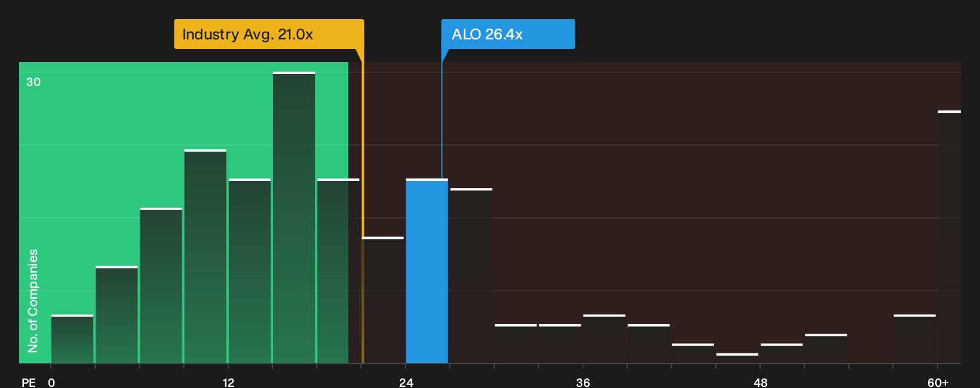Click the shortest green bar near PE 0
Image resolution: width=980 pixels, height=388 pixels.
point(72,339)
